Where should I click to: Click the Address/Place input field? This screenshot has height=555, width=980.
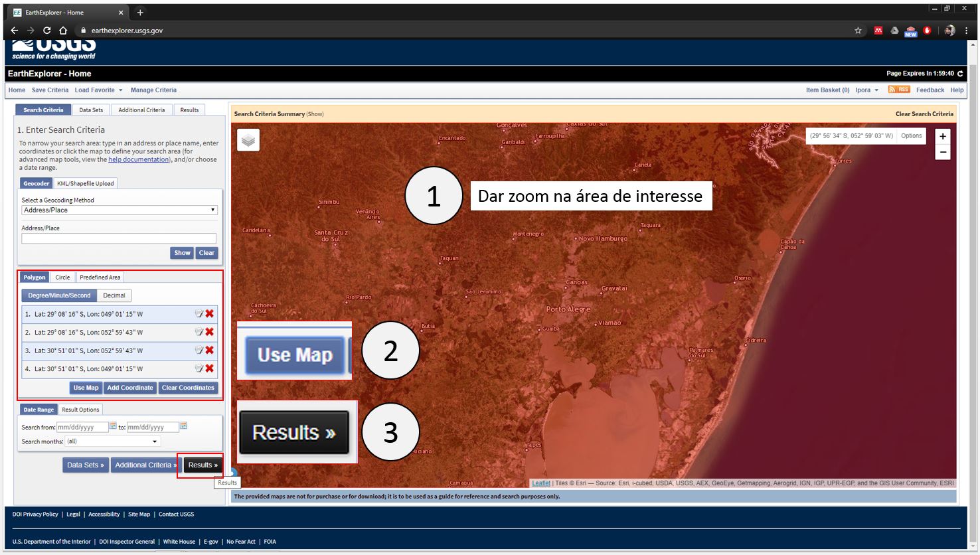tap(119, 238)
